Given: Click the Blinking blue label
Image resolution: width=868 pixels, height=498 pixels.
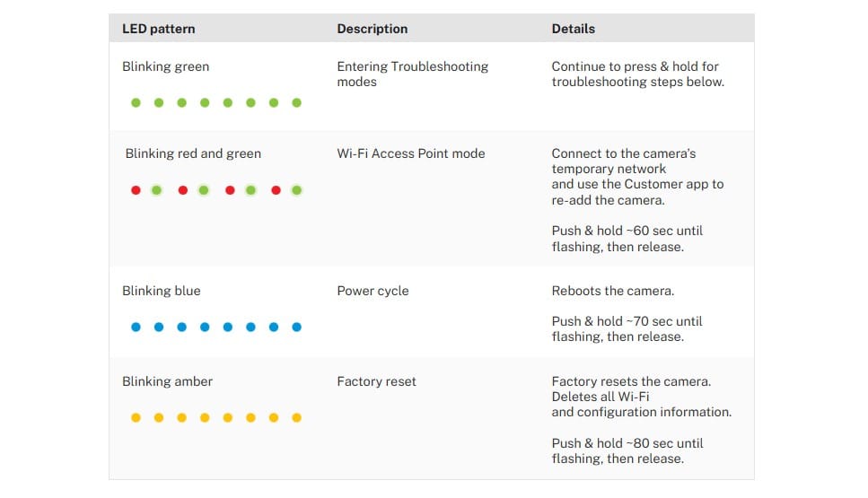Looking at the screenshot, I should point(161,291).
